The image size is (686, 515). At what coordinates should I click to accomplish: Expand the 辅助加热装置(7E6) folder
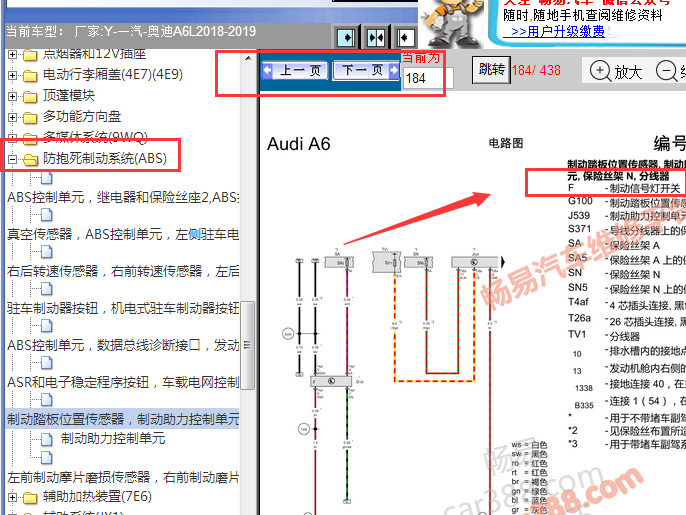13,497
